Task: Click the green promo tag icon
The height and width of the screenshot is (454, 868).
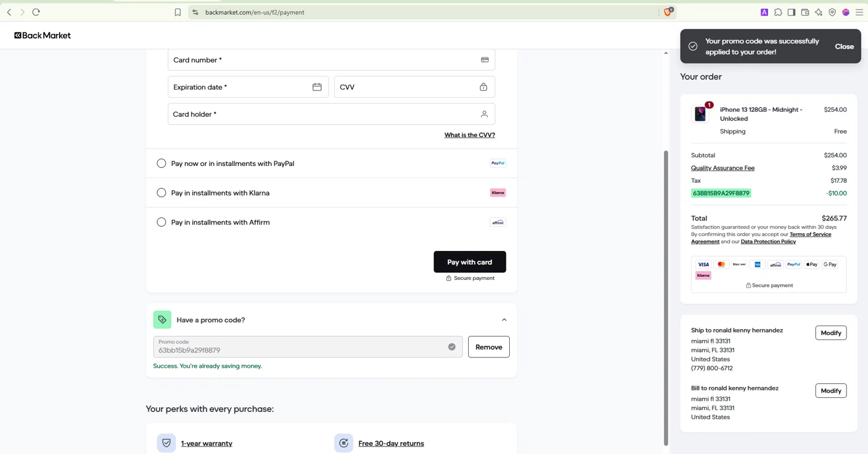Action: click(x=162, y=320)
